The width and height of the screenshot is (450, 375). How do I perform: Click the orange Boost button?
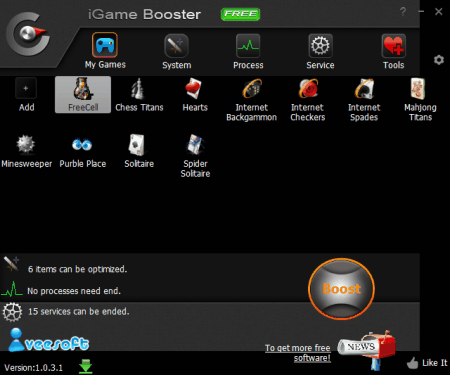click(341, 289)
